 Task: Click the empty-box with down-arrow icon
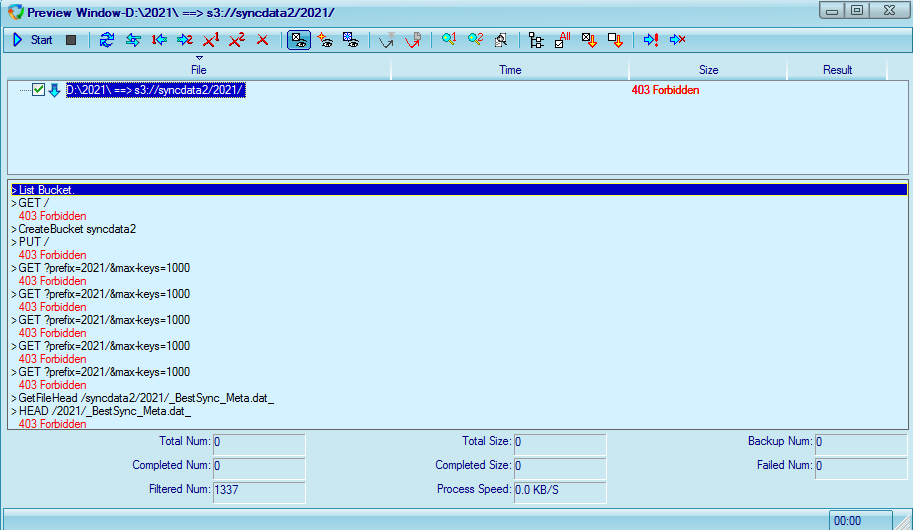point(615,40)
